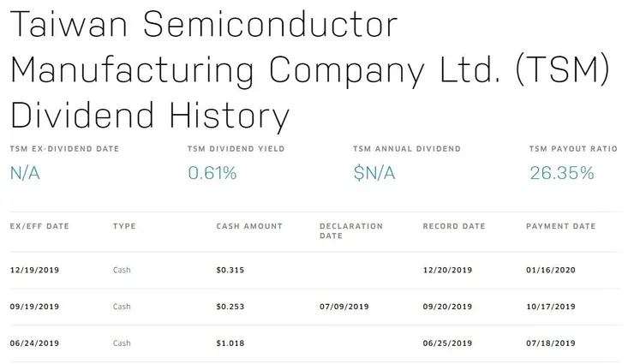Click the Payment Date column header
The height and width of the screenshot is (364, 634).
(x=560, y=227)
